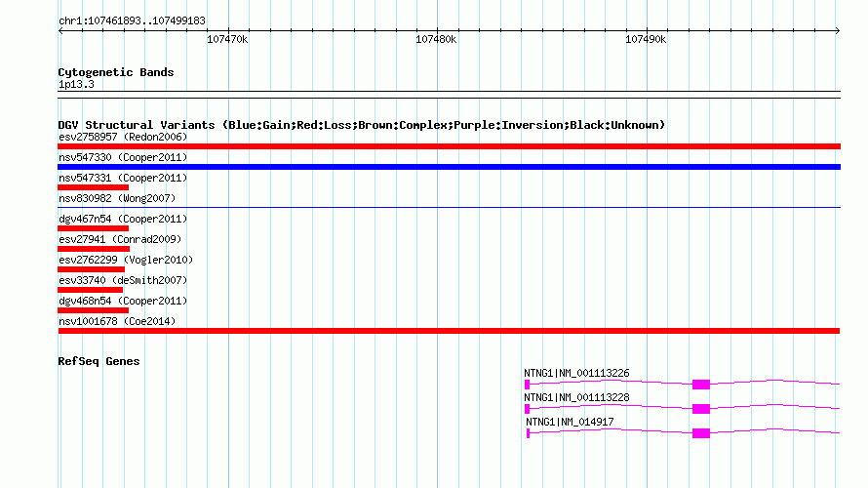Open variant esv2758957 (Redon2006) label
This screenshot has width=868, height=488.
[123, 137]
